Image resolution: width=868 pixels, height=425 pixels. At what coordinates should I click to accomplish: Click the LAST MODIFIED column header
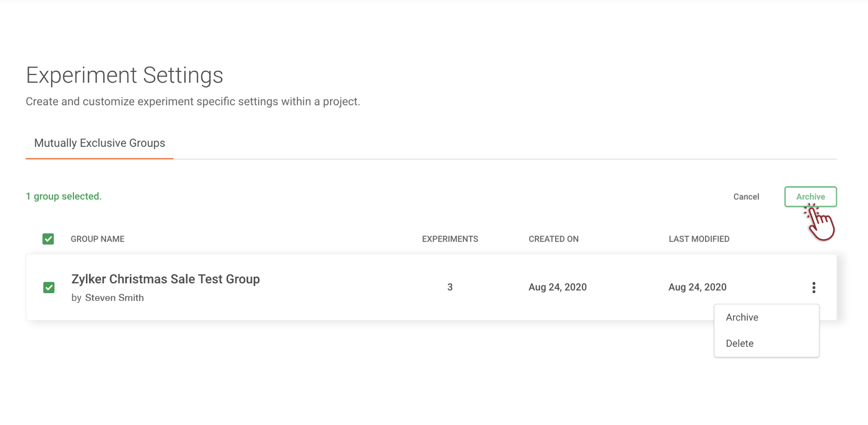tap(698, 239)
